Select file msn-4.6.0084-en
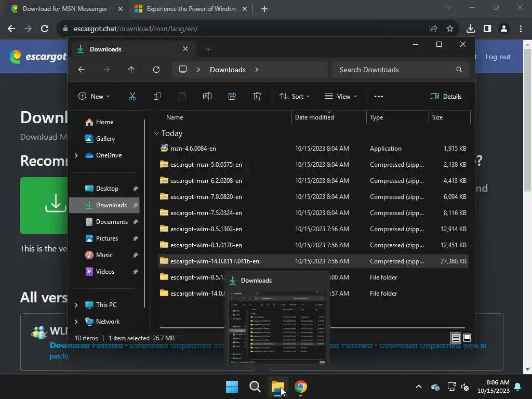Viewport: 532px width, 399px height. coord(313,149)
